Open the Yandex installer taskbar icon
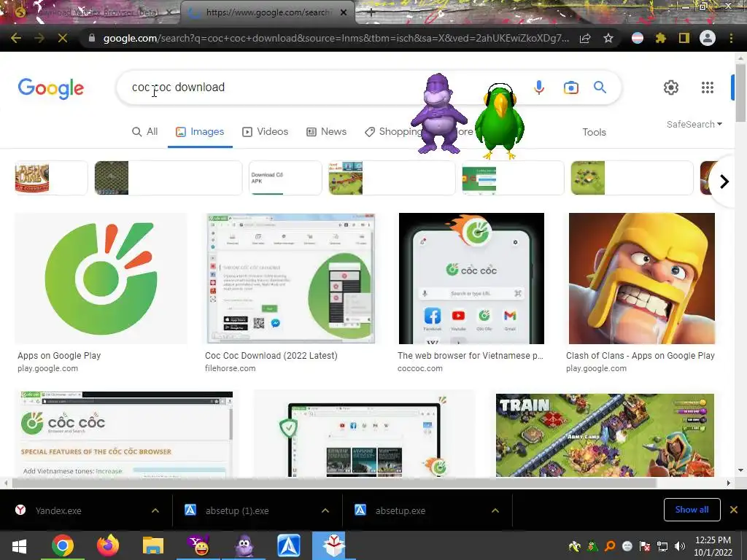Screen dimensions: 747x560 [x=334, y=545]
